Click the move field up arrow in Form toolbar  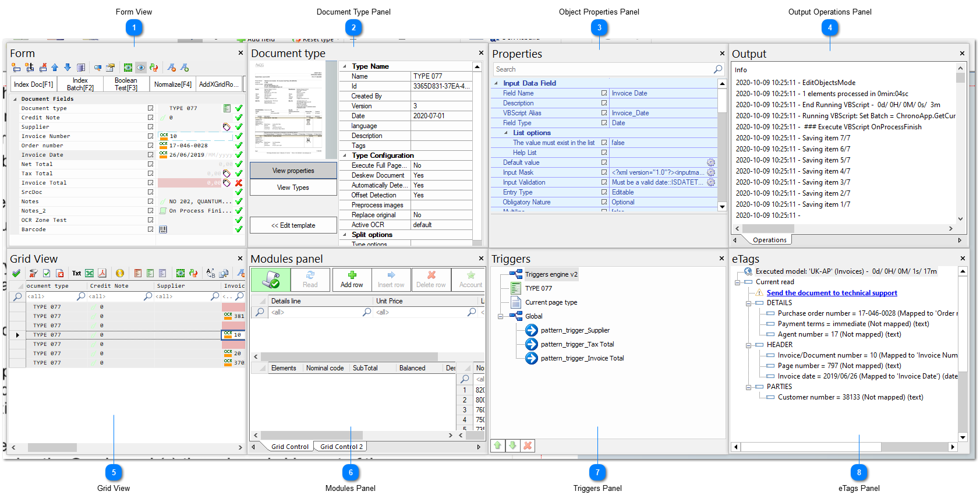[55, 68]
